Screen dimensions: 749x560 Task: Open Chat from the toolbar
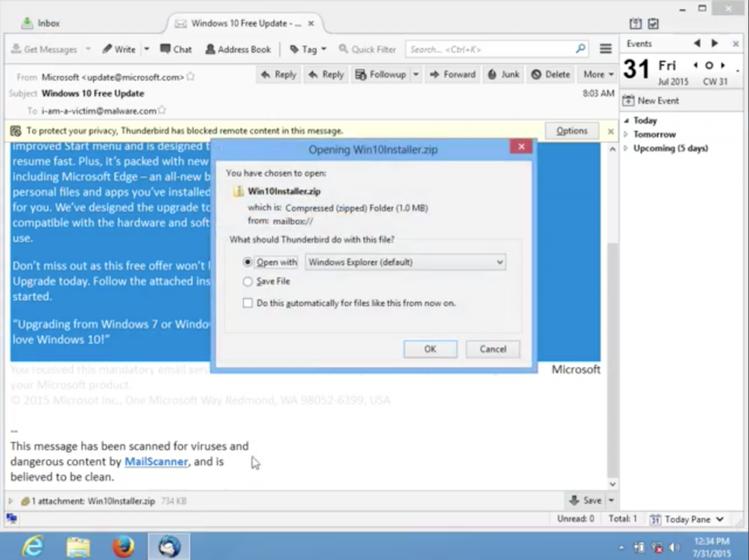click(176, 49)
